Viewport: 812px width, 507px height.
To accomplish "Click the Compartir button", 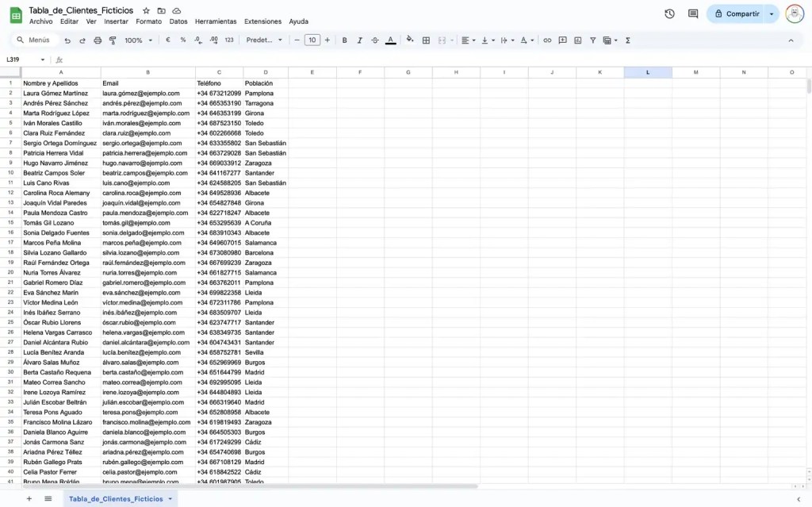I will click(741, 13).
